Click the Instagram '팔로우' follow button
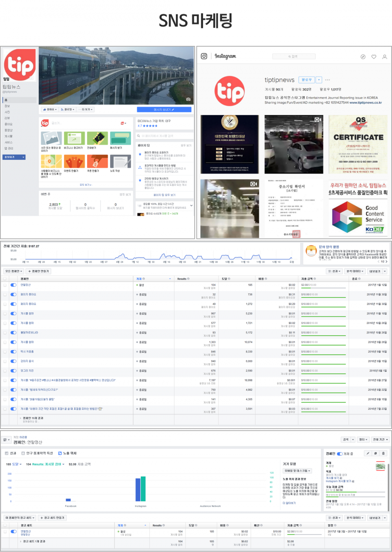Screen dimensions: 392x552 [x=307, y=80]
